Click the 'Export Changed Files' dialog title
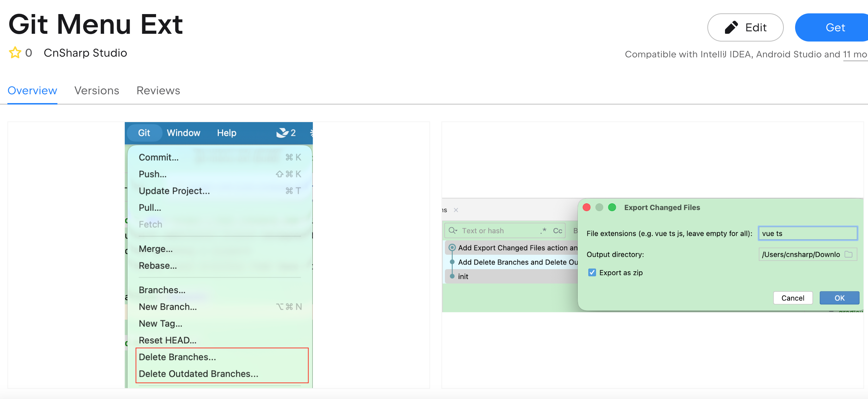 (662, 207)
